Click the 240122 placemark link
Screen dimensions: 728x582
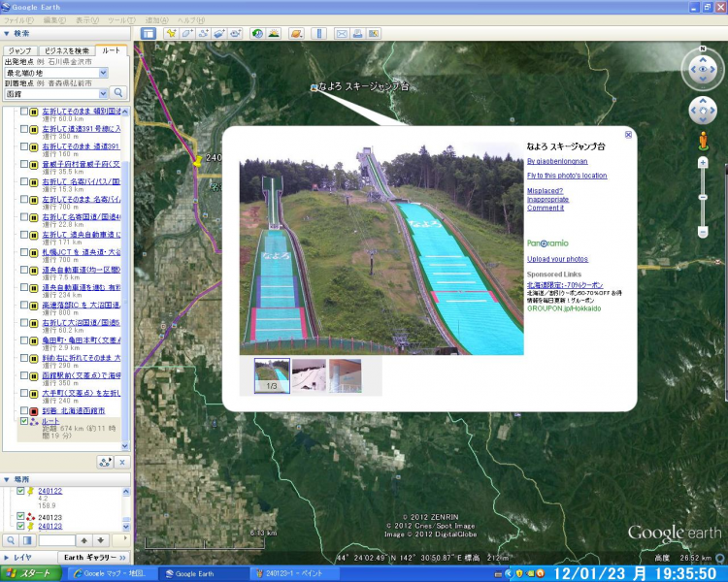click(50, 491)
